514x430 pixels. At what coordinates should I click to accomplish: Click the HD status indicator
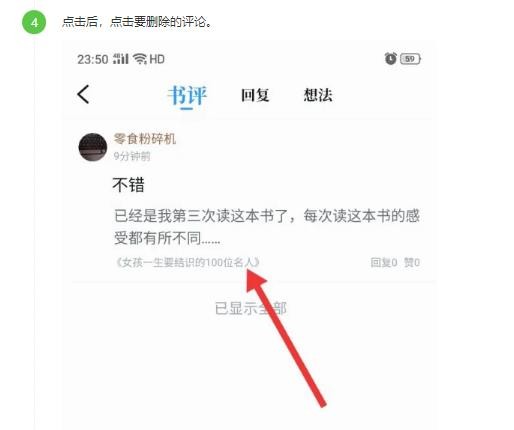point(157,59)
